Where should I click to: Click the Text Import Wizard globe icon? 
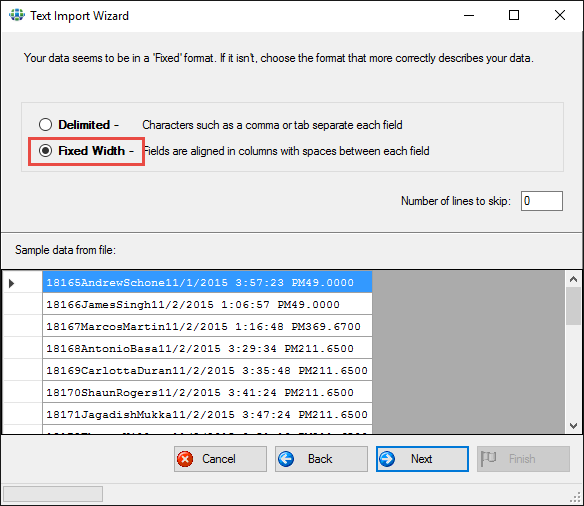[x=17, y=15]
